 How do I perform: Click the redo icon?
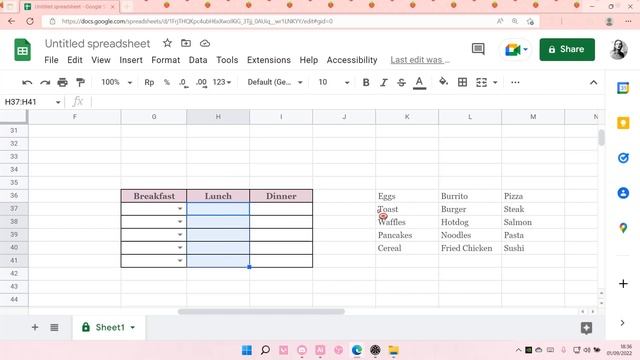tap(45, 82)
